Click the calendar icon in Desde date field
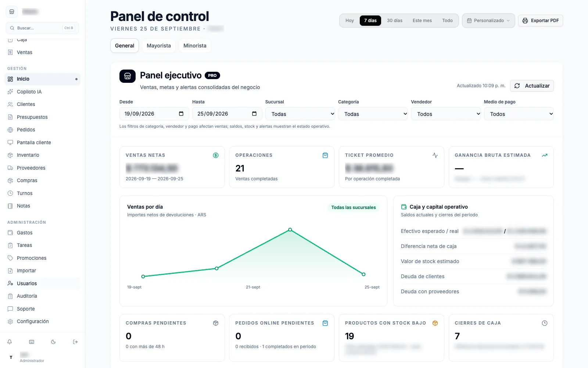 pyautogui.click(x=181, y=114)
